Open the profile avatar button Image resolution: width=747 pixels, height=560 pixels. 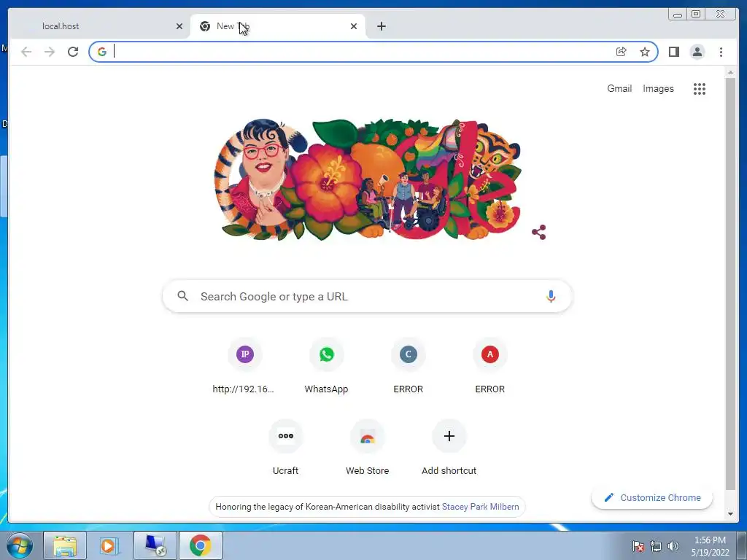click(x=697, y=52)
